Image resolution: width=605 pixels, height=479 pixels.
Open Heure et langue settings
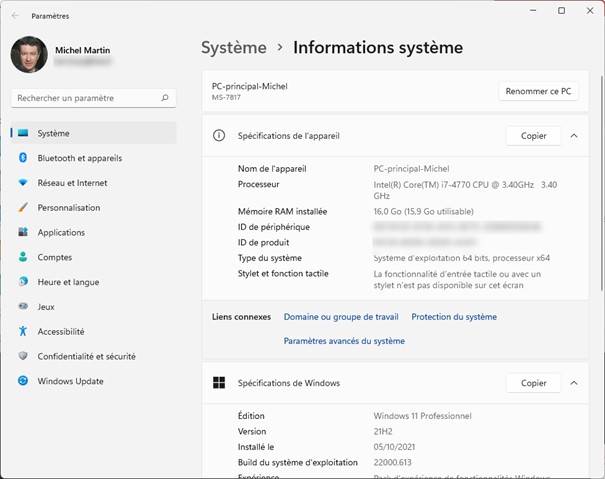(68, 282)
